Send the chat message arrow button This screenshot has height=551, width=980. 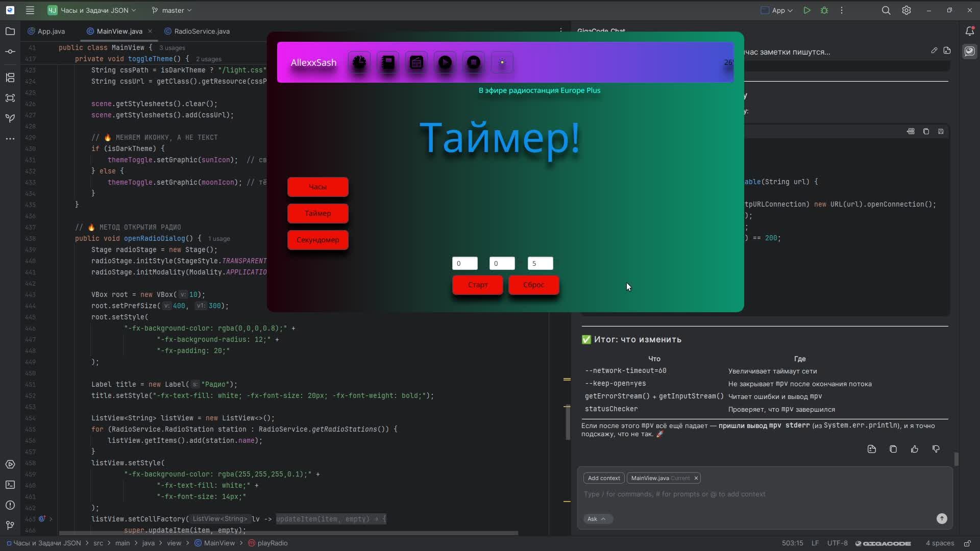tap(942, 519)
